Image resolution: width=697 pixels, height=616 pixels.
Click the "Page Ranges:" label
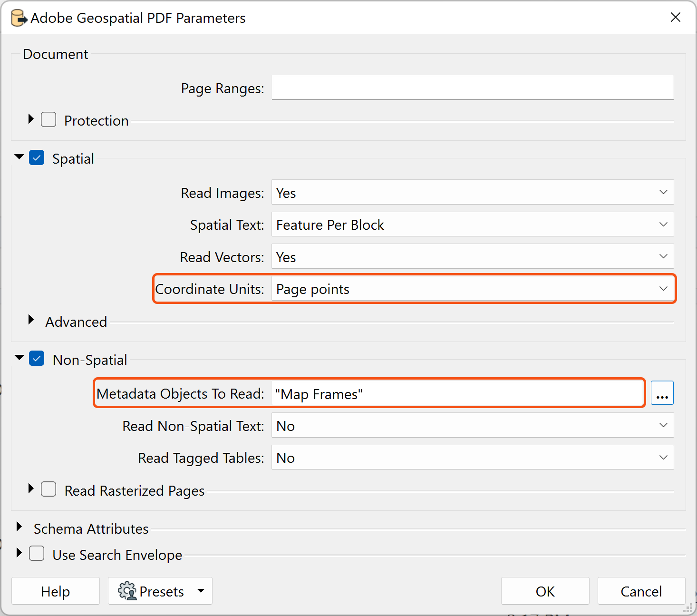pyautogui.click(x=223, y=88)
